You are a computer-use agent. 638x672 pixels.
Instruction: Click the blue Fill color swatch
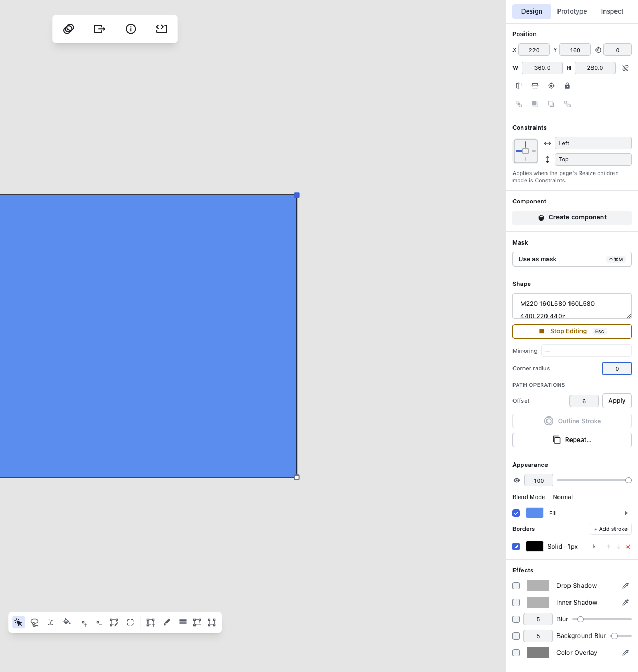tap(534, 513)
